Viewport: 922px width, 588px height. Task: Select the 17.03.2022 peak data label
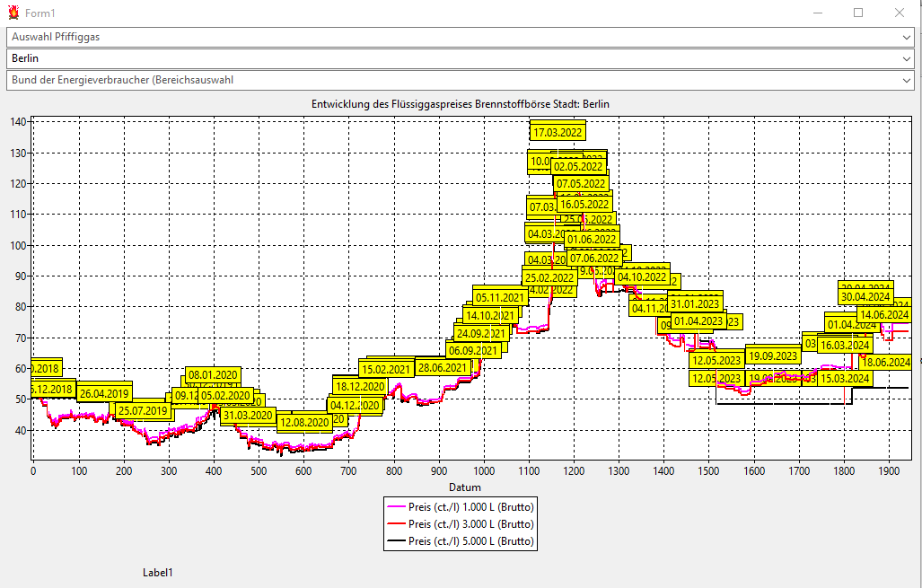pyautogui.click(x=558, y=132)
